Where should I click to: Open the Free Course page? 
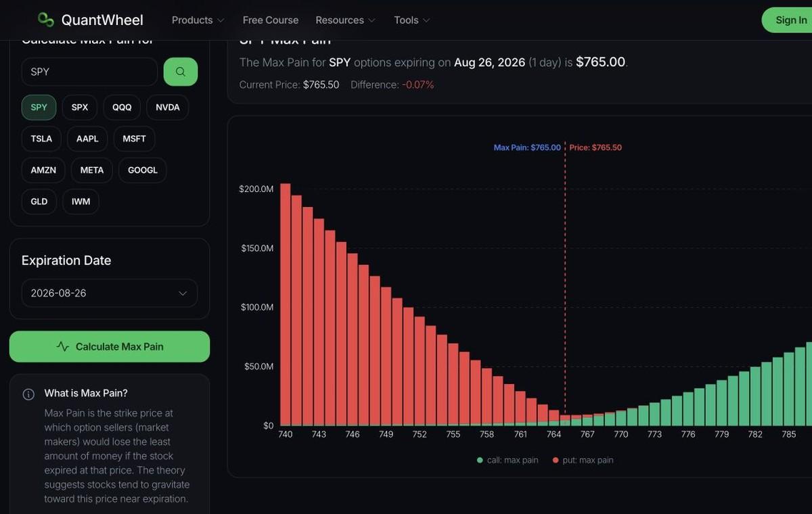coord(271,20)
